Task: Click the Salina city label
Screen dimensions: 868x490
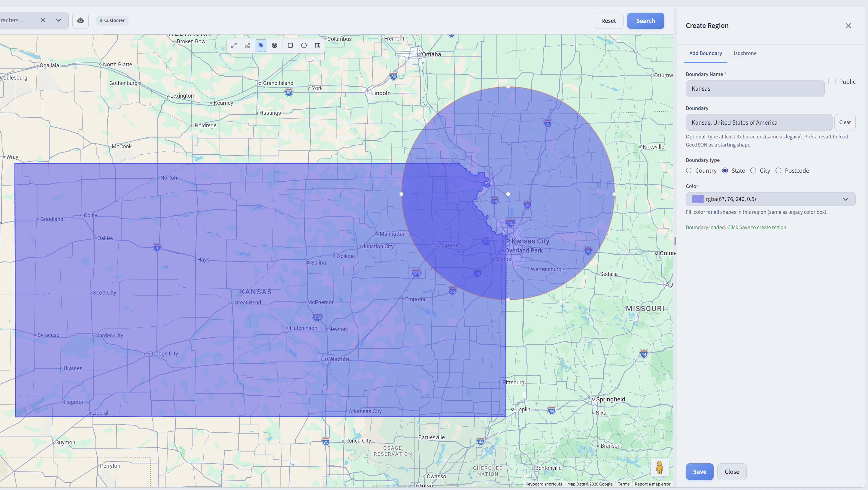Action: [x=318, y=263]
